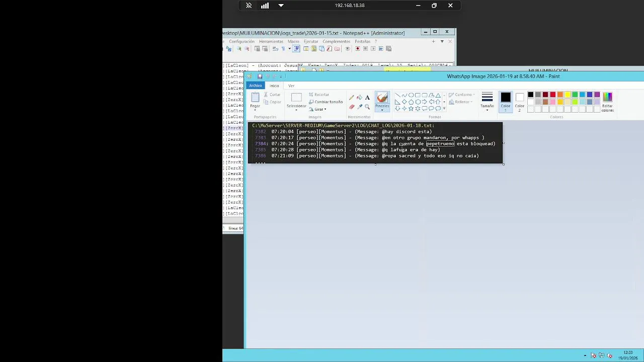Viewport: 644px width, 362px height.
Task: Click the Pinceles brush icon
Action: [382, 97]
